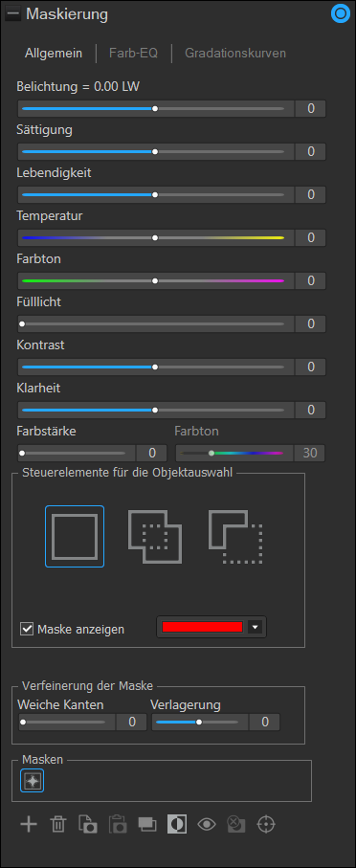Click the Temperatur slider handle
Image resolution: width=356 pixels, height=868 pixels.
pyautogui.click(x=155, y=237)
